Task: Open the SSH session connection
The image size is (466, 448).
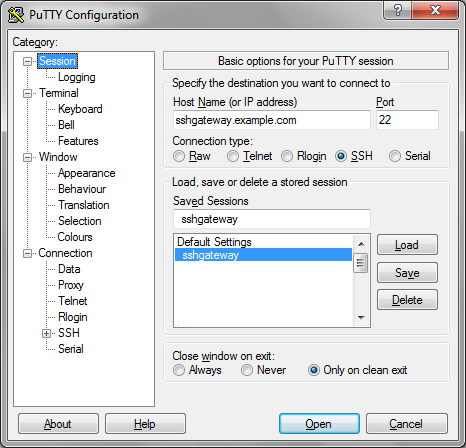Action: tap(319, 424)
